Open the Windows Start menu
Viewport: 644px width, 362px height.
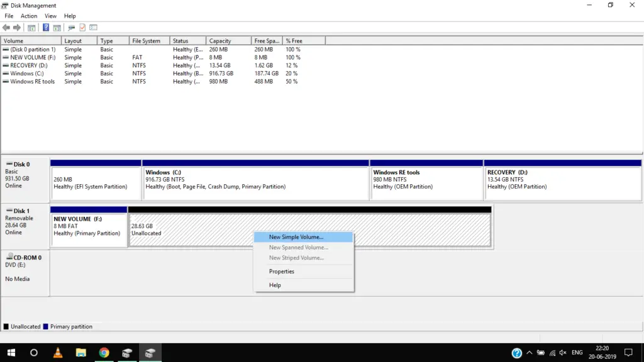pyautogui.click(x=11, y=353)
